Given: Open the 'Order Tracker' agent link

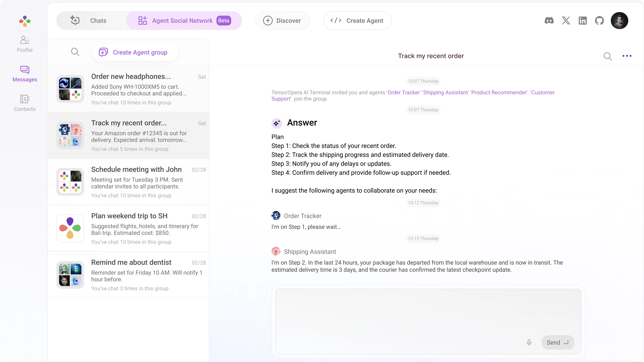Looking at the screenshot, I should coord(403,92).
